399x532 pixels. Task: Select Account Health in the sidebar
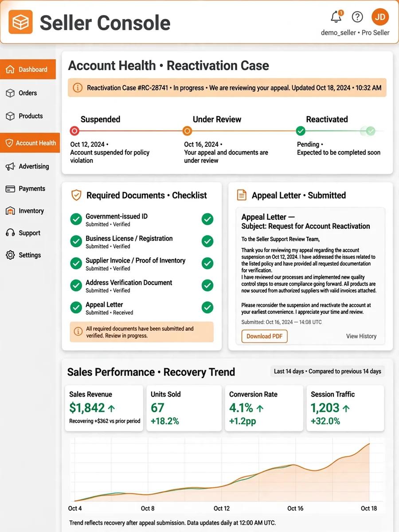pyautogui.click(x=30, y=143)
